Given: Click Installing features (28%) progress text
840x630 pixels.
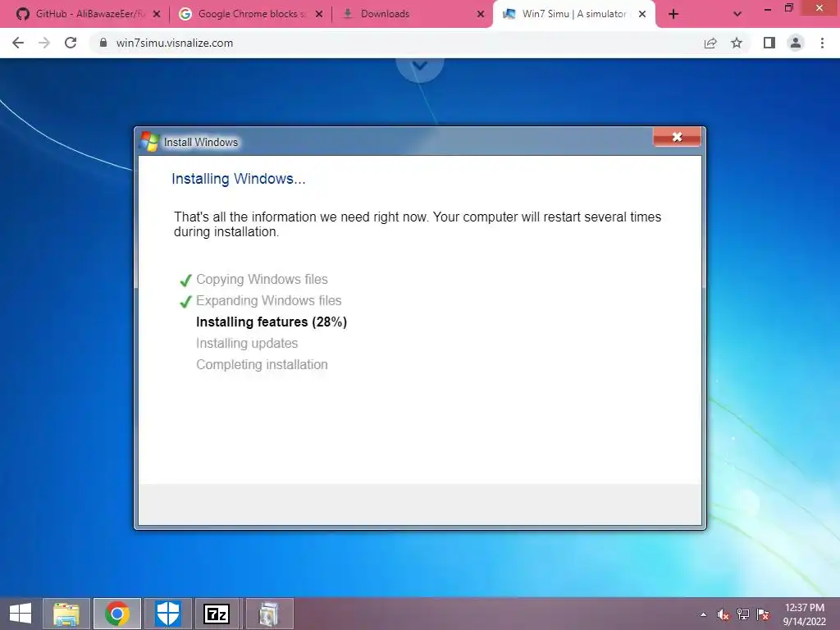Looking at the screenshot, I should [x=272, y=322].
